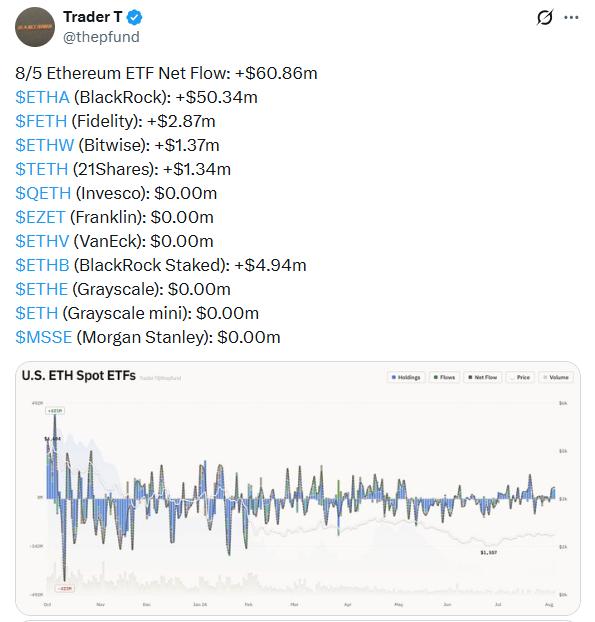
Task: Toggle the Net Flow legend series
Action: click(x=482, y=377)
